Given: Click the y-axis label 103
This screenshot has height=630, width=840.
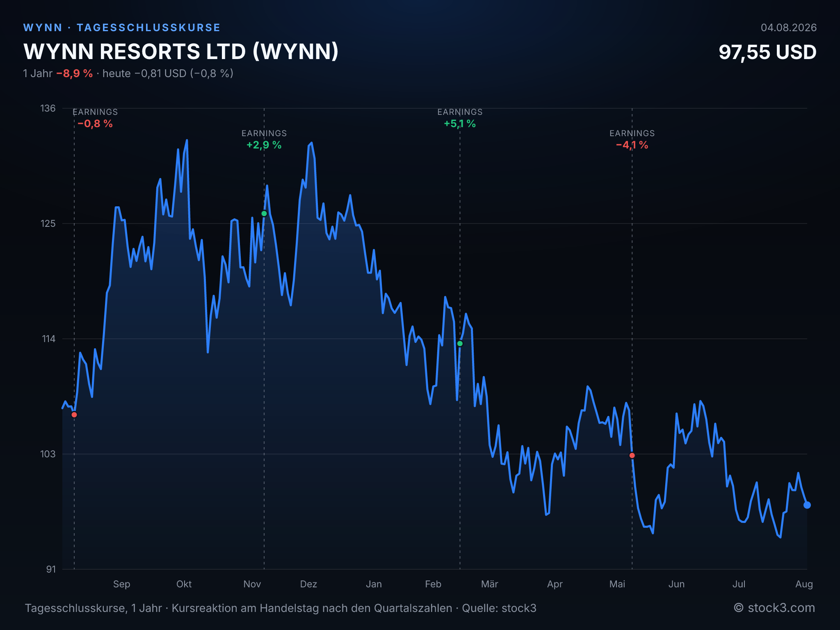Looking at the screenshot, I should point(48,454).
